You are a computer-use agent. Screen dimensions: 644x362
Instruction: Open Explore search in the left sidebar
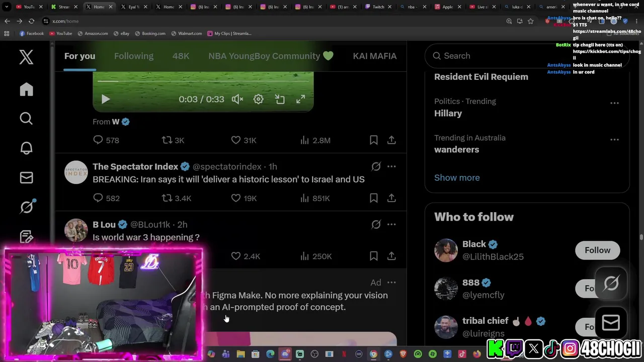(26, 119)
